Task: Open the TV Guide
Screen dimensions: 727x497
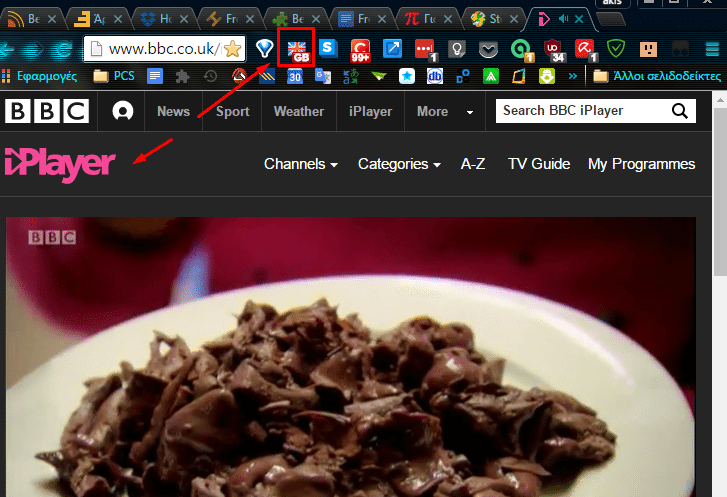Action: [539, 164]
